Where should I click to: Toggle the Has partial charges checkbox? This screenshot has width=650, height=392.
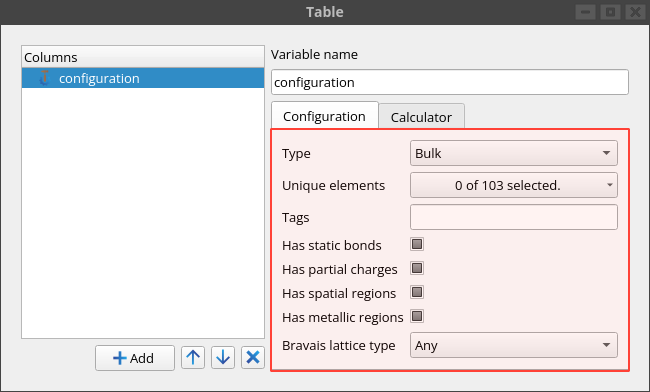[417, 268]
